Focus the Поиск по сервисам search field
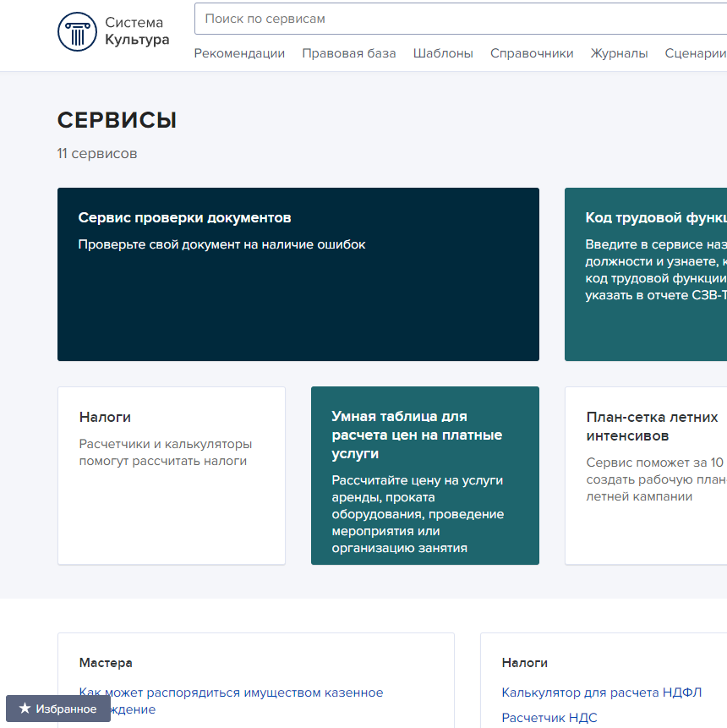This screenshot has width=727, height=728. [x=461, y=19]
